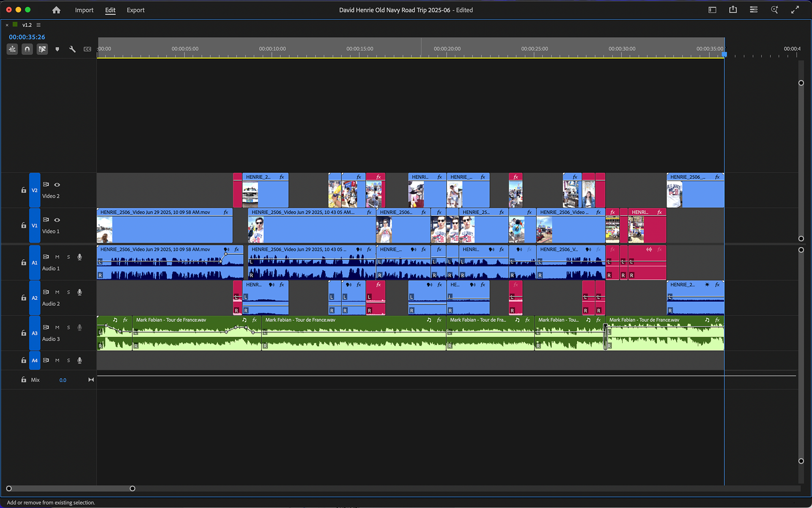Toggle snap in timeline magnet icon

click(27, 49)
